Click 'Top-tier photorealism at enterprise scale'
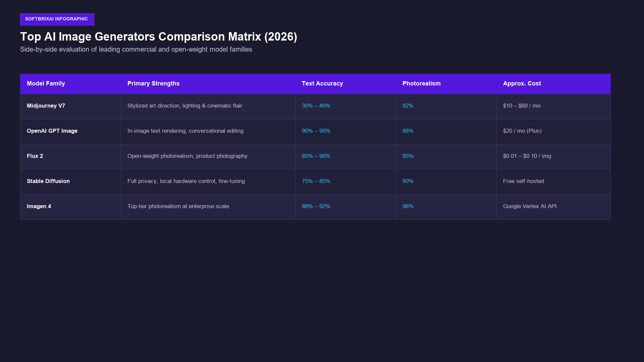Screen dimensions: 644x362 pyautogui.click(x=178, y=206)
